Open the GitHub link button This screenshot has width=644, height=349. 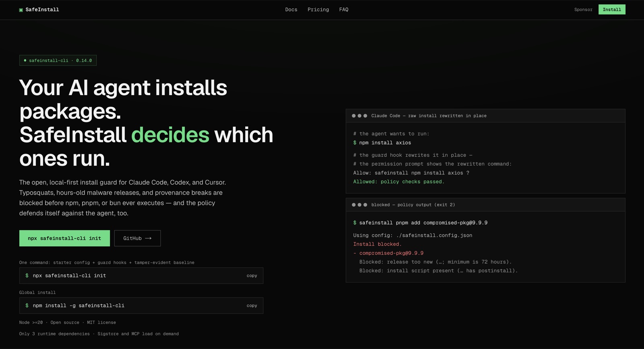point(137,238)
